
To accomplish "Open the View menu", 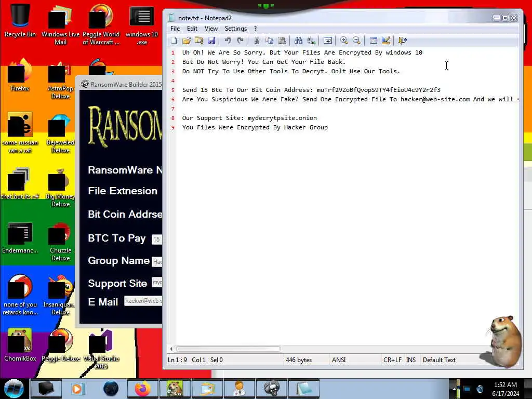I will (211, 29).
